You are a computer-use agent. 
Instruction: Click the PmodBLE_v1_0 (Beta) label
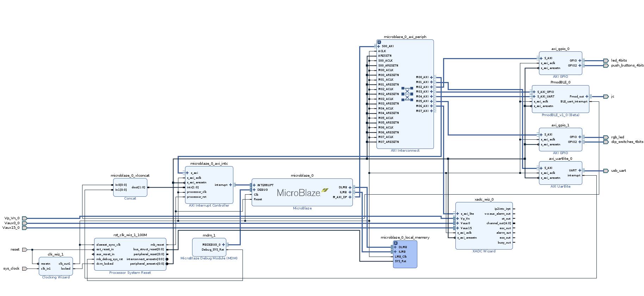[x=560, y=115]
